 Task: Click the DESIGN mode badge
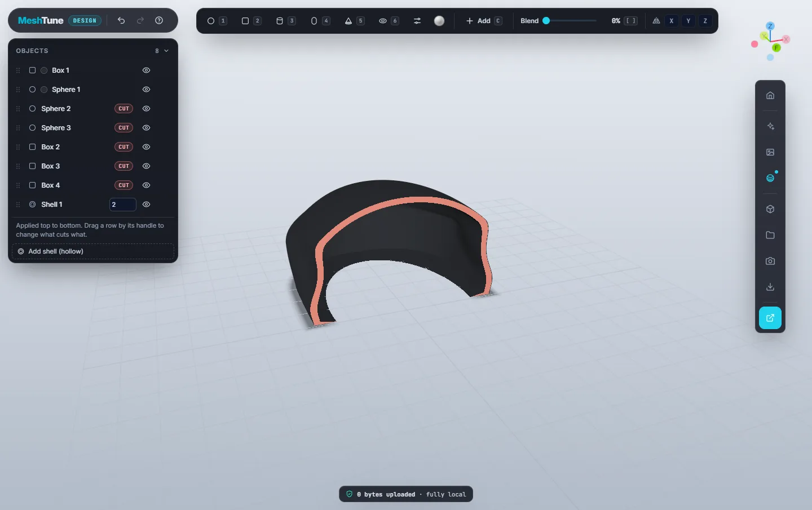tap(85, 20)
